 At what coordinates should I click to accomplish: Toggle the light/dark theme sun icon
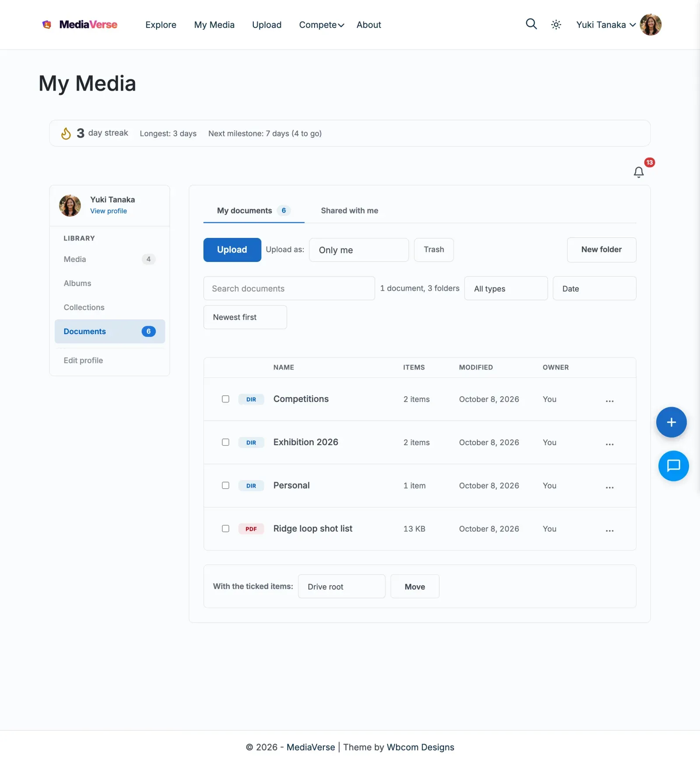[556, 25]
